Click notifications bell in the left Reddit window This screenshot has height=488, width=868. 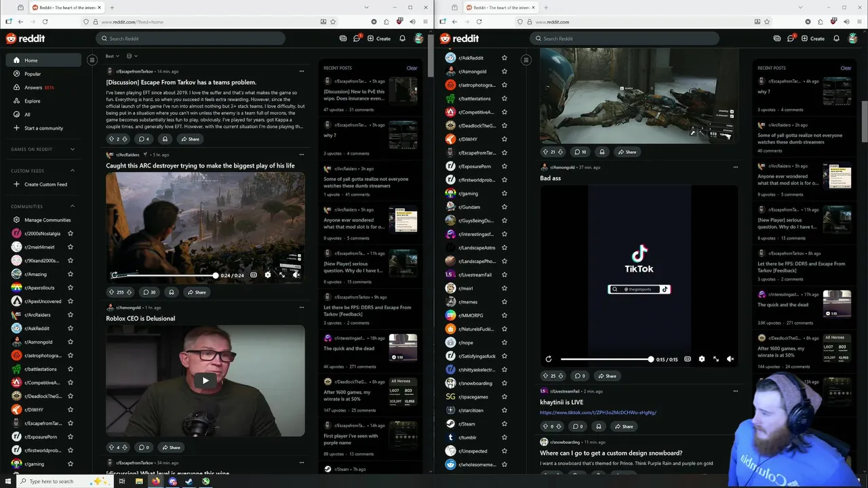(402, 39)
